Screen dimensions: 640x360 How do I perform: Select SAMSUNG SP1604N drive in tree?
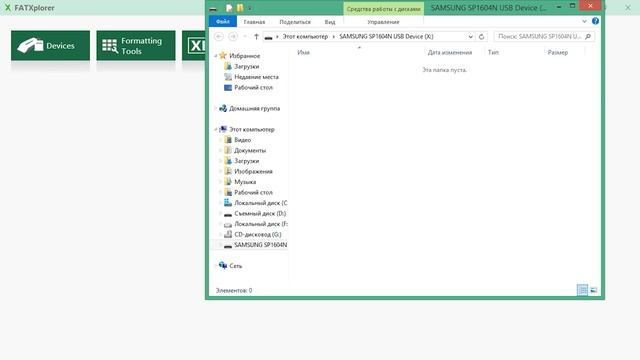260,245
